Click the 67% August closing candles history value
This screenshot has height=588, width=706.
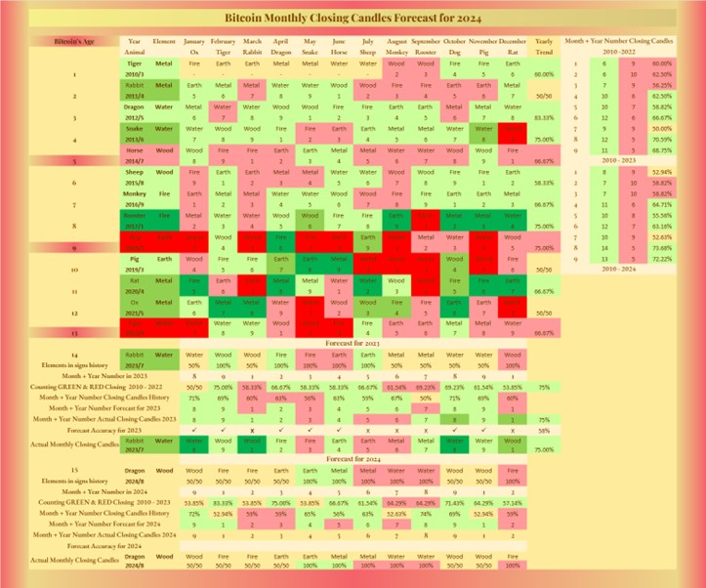pyautogui.click(x=396, y=398)
